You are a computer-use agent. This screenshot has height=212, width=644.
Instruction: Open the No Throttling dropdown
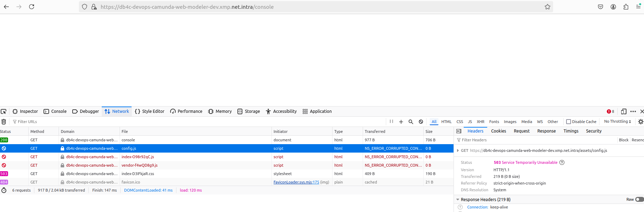617,122
